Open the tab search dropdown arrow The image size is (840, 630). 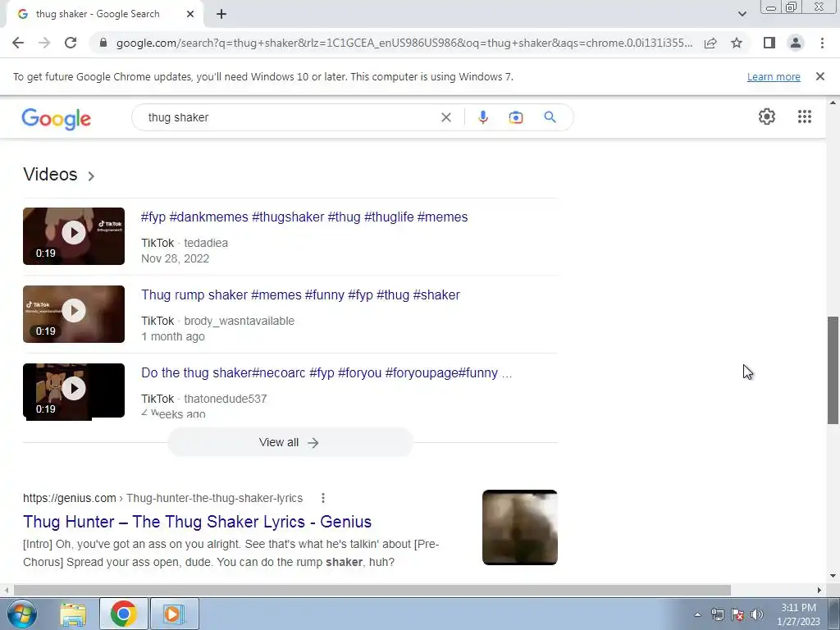tap(742, 14)
